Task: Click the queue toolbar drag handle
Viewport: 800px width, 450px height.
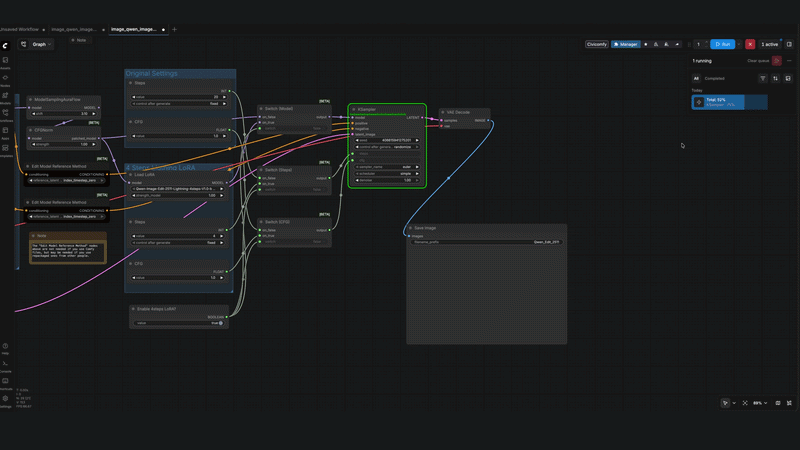Action: click(x=689, y=44)
